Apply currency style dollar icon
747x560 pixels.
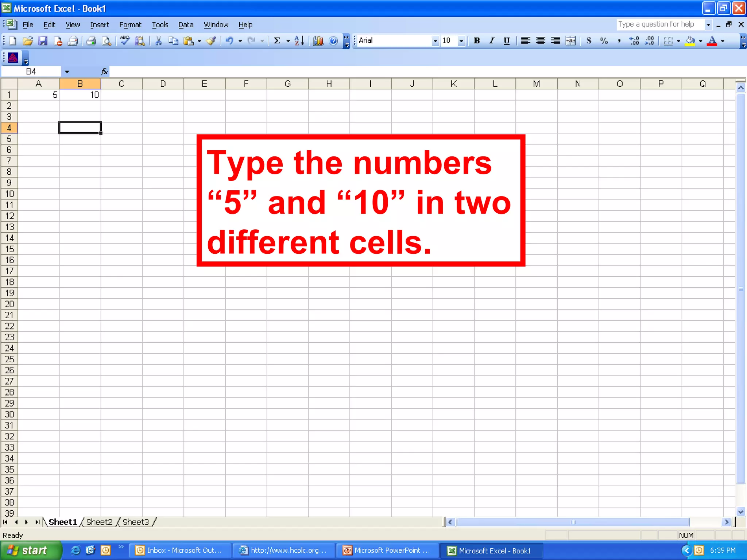point(589,41)
